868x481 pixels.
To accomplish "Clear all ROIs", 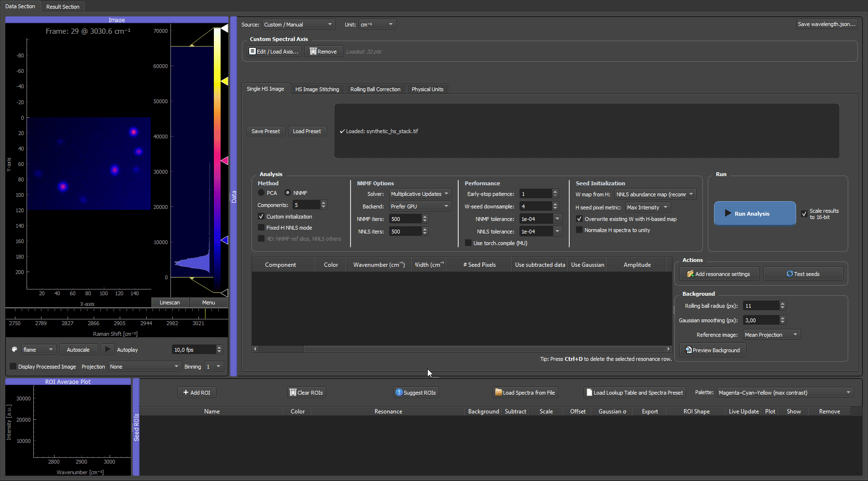I will [306, 393].
